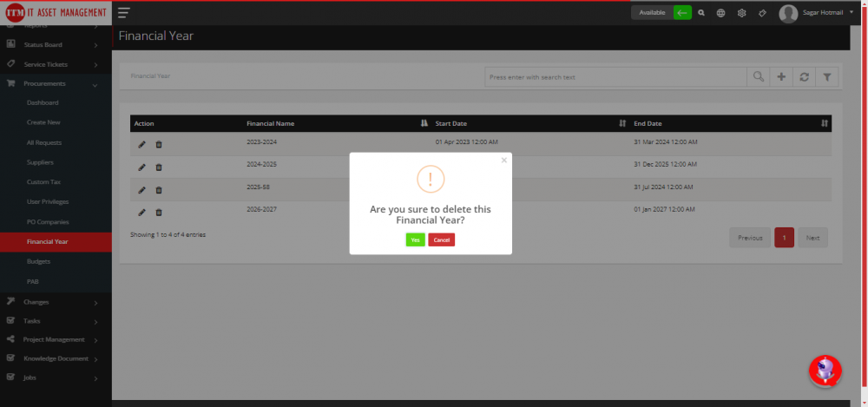Select Financial Year in sidebar
868x407 pixels.
(56, 242)
